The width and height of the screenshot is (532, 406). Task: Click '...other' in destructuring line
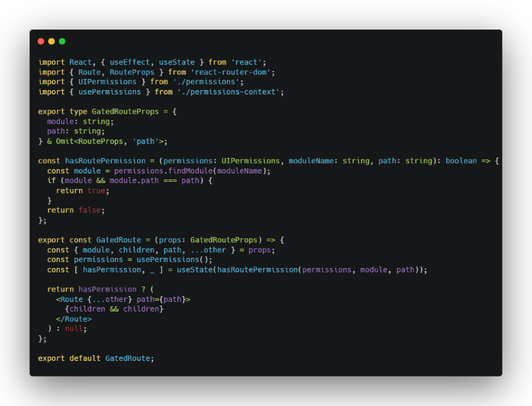[x=208, y=250]
